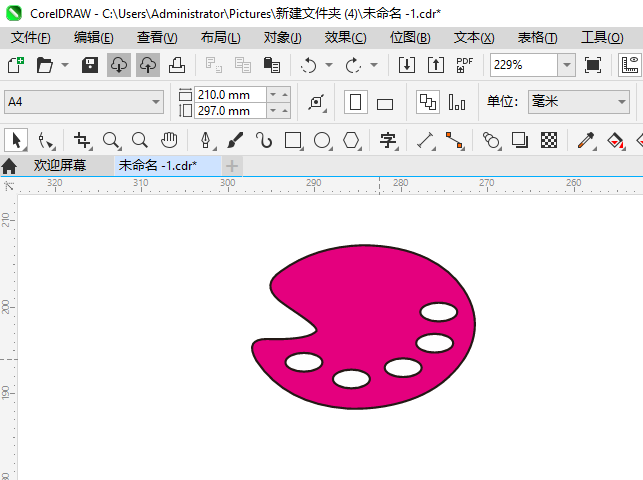643x480 pixels.
Task: Select the Blend effects tool
Action: point(491,140)
